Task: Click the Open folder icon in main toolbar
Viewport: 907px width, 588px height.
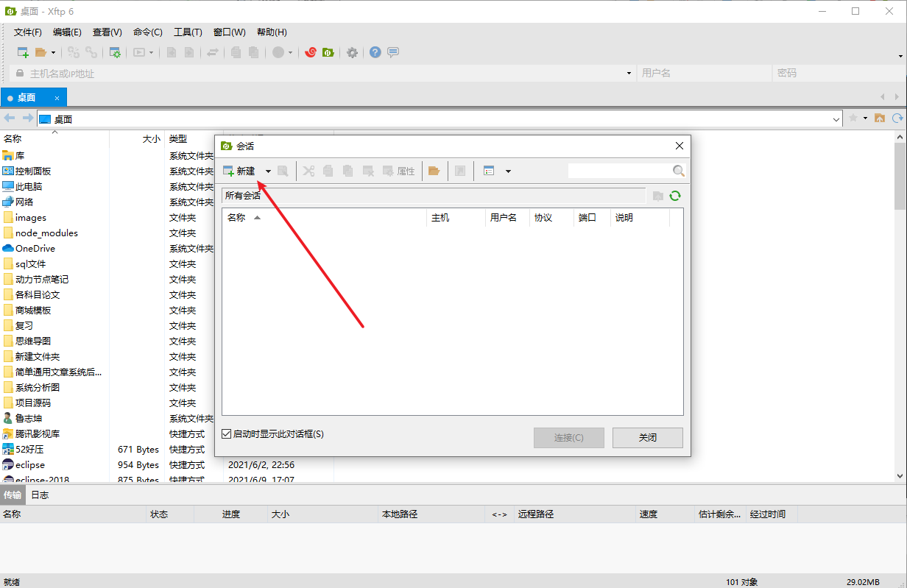Action: coord(40,52)
